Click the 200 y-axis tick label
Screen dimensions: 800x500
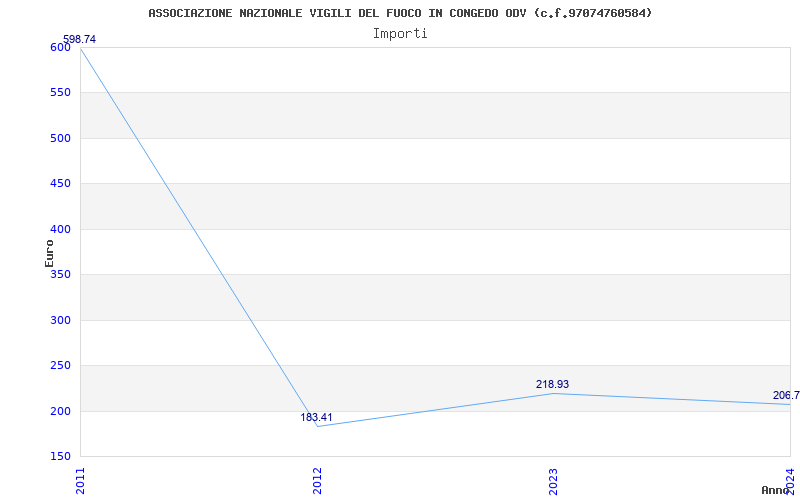pos(60,411)
